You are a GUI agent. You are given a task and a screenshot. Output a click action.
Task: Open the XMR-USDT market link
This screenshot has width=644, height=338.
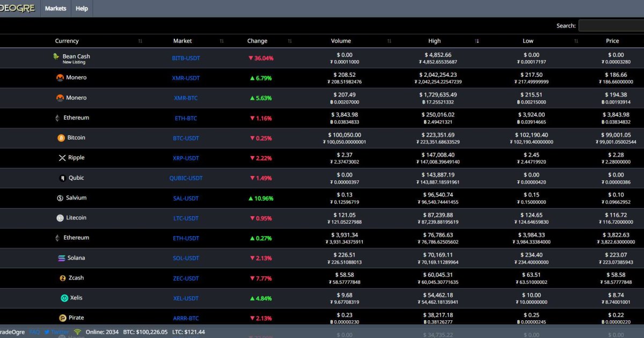[186, 78]
